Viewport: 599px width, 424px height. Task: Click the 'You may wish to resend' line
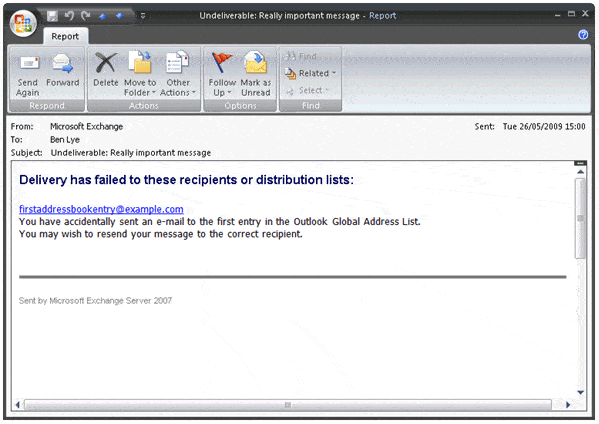tap(161, 234)
